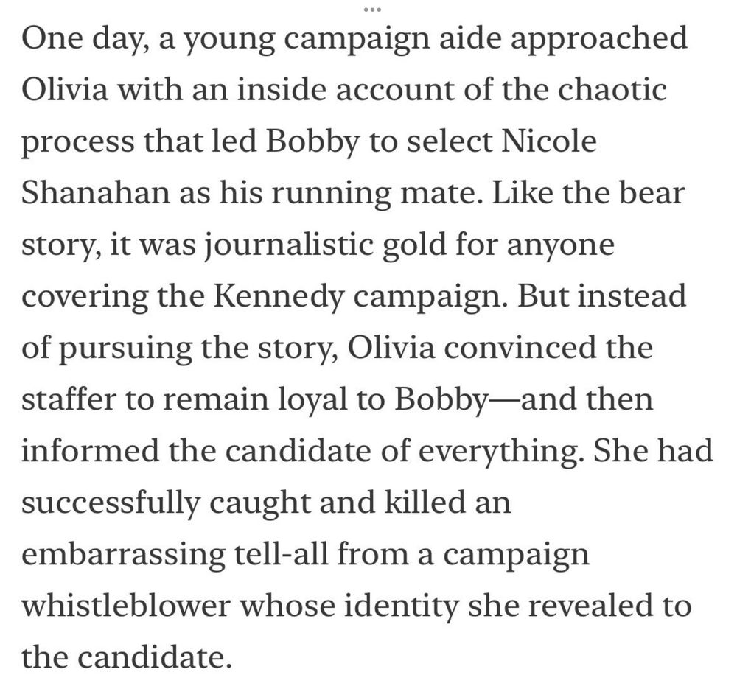737x700 pixels.
Task: Click the word 'approached' in first line
Action: click(598, 39)
